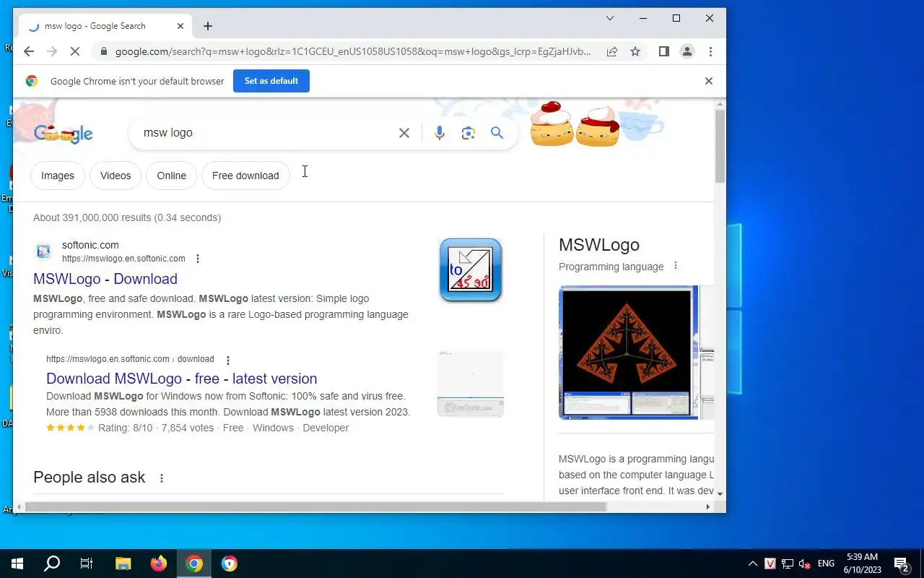Dismiss the default browser notification bar
The height and width of the screenshot is (578, 924).
click(x=709, y=81)
